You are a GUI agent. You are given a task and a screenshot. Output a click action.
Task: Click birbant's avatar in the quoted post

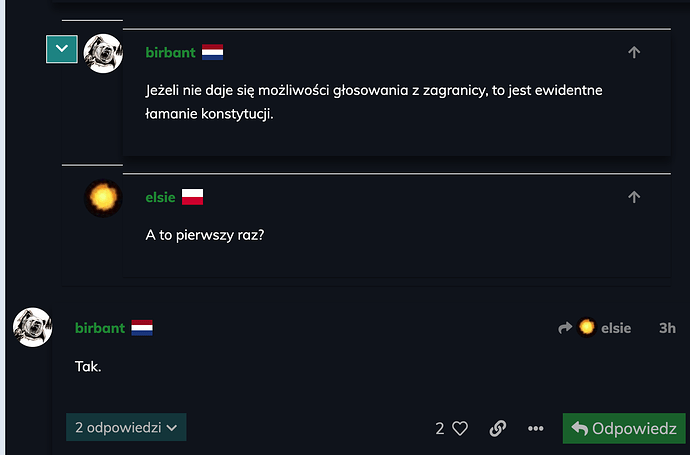click(x=103, y=53)
